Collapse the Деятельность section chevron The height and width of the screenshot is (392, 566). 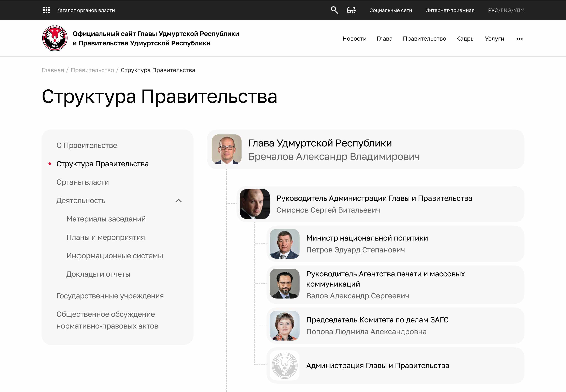click(x=179, y=200)
